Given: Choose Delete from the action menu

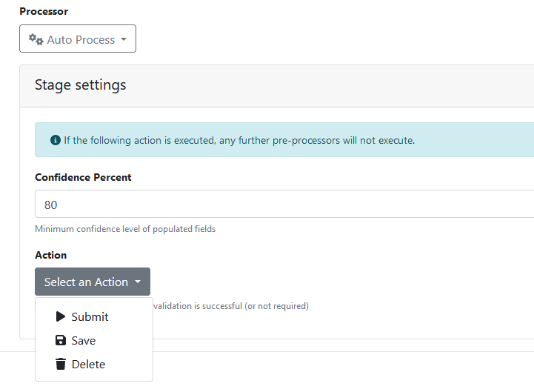Looking at the screenshot, I should tap(88, 364).
